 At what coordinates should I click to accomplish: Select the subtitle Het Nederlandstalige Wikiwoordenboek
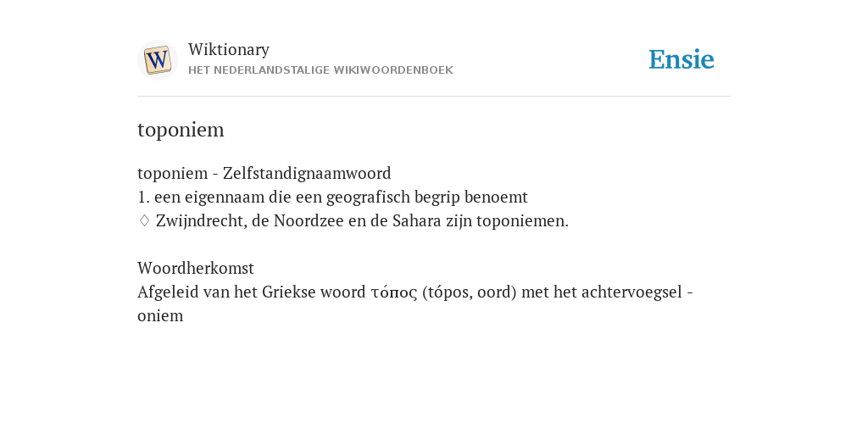(x=320, y=70)
